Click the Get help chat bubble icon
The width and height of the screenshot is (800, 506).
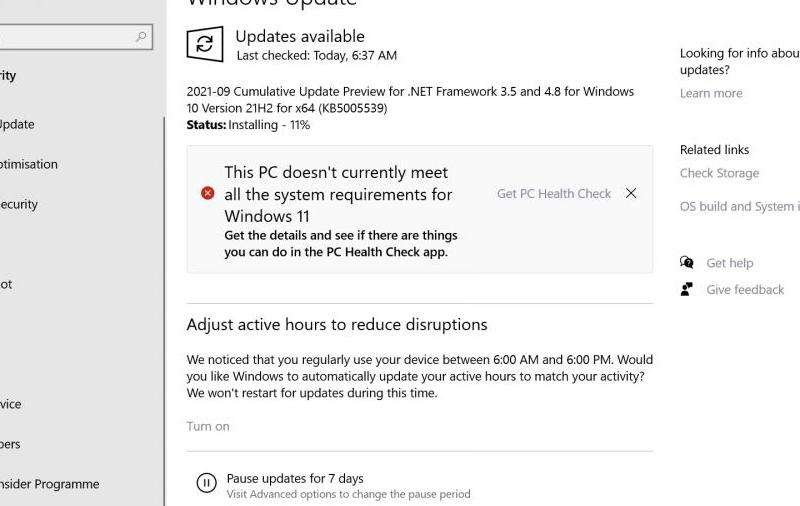click(687, 263)
